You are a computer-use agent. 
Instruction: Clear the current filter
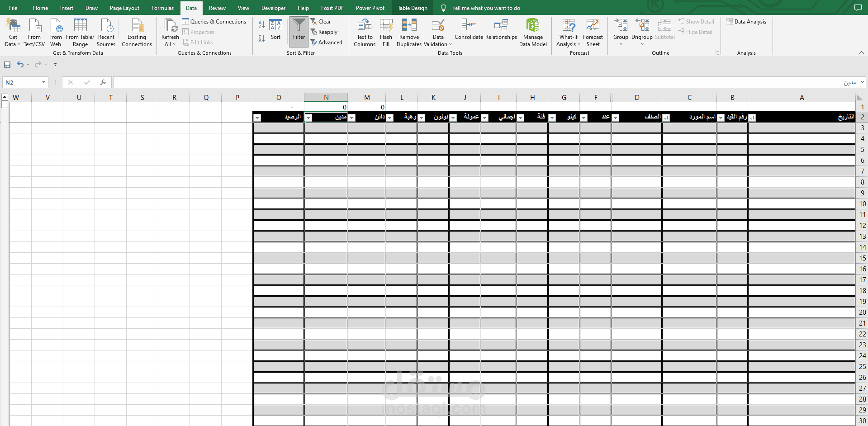321,21
